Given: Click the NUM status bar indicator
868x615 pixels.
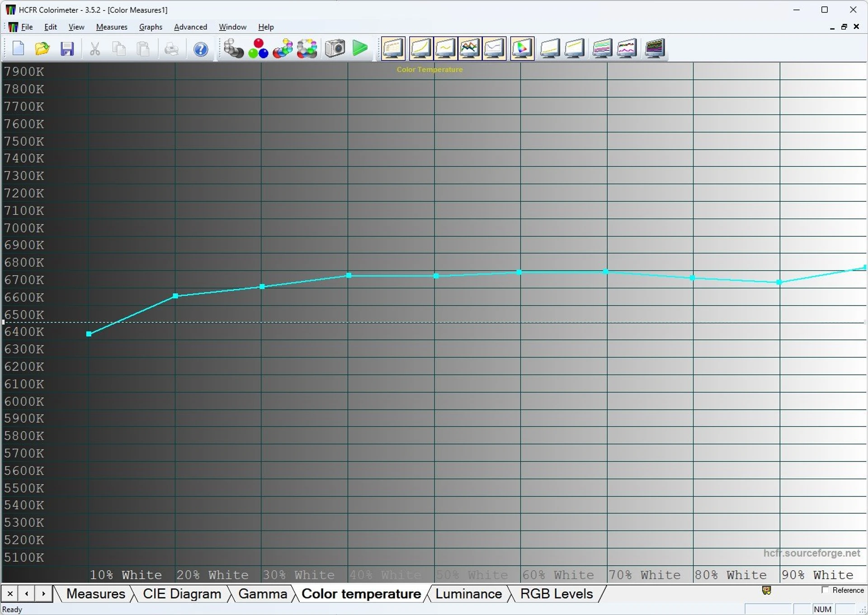Looking at the screenshot, I should (822, 610).
